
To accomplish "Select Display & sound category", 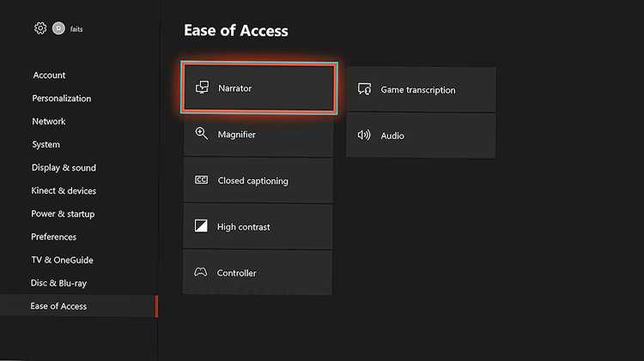I will [x=64, y=168].
